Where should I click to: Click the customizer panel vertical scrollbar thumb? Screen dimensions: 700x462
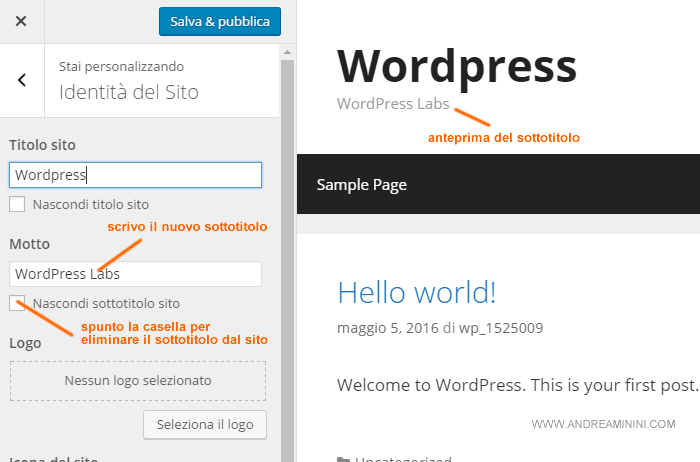(288, 260)
